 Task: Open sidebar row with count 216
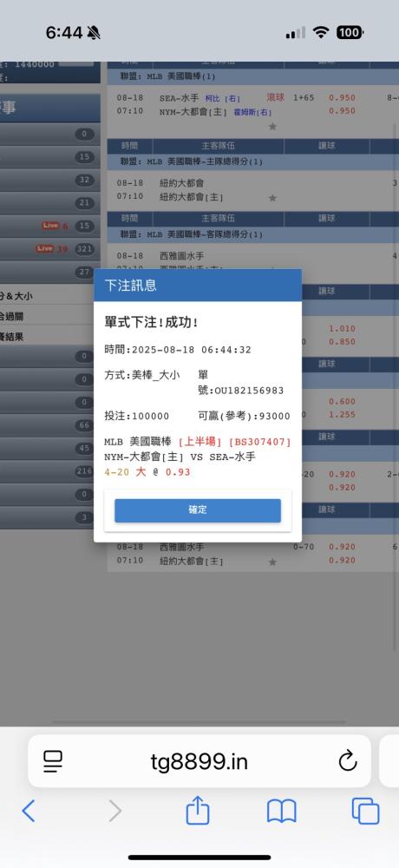coord(49,471)
